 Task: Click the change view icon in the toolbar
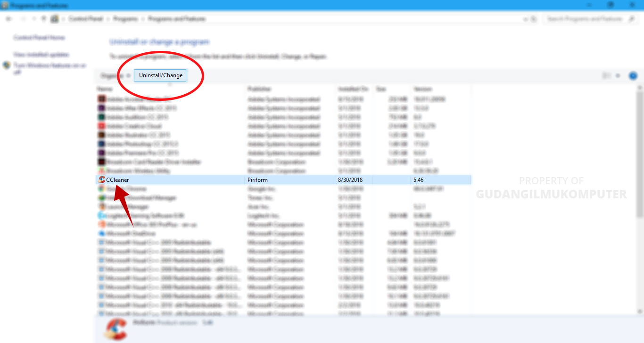tap(607, 75)
